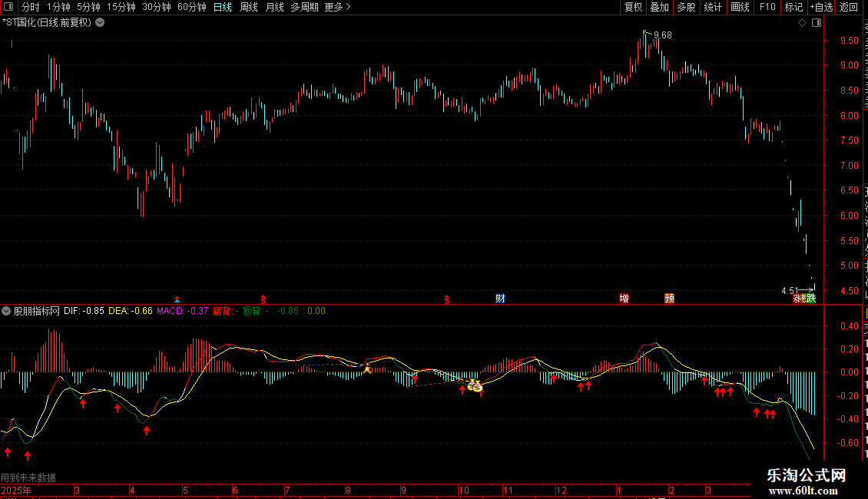Open the 预 forecast marker
Viewport: 868px width, 499px height.
tap(669, 299)
